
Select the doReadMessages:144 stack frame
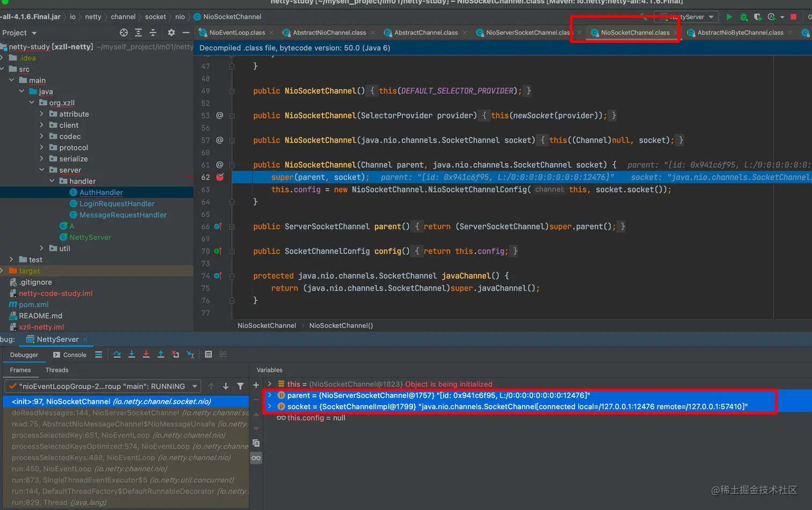tap(126, 413)
